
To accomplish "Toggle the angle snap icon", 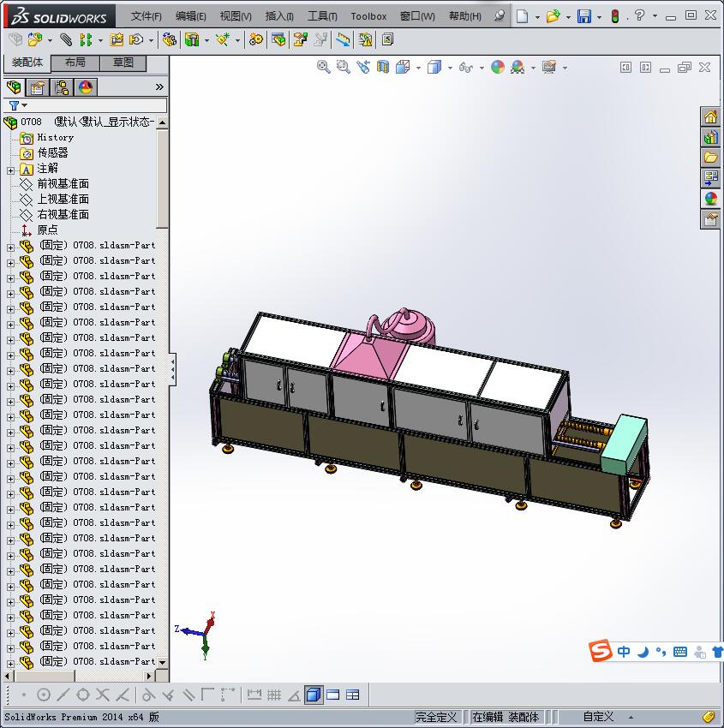I will (x=294, y=695).
